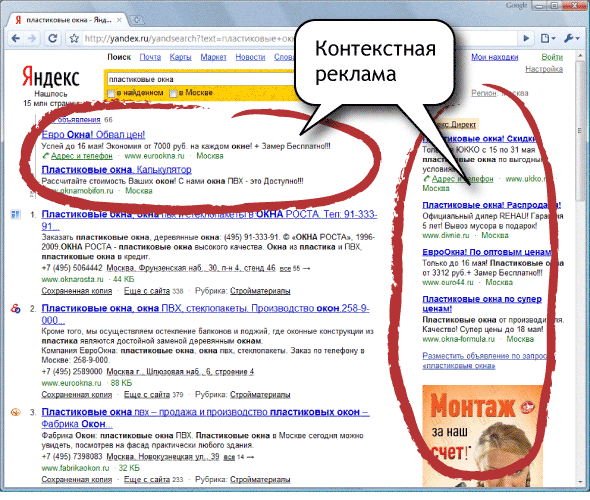
Task: Click the favicon beside search result 2
Action: pos(15,309)
